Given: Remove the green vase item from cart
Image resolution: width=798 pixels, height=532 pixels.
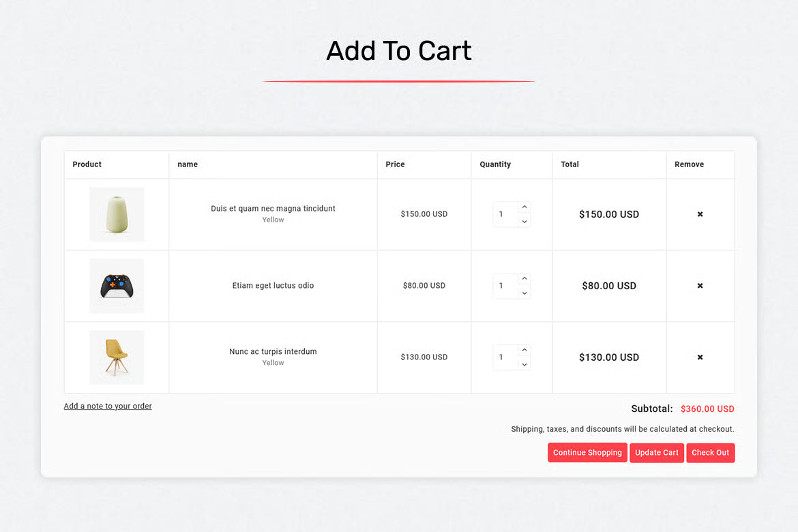Looking at the screenshot, I should click(700, 214).
